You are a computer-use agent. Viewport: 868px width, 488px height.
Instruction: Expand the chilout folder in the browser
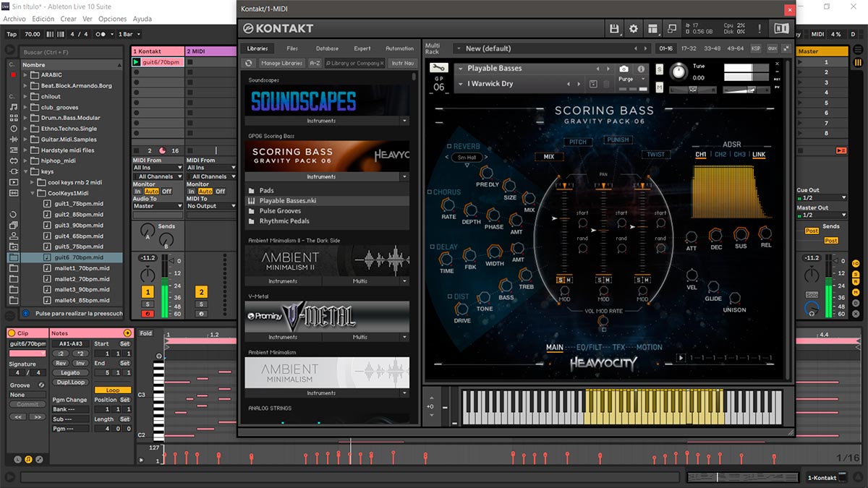25,97
